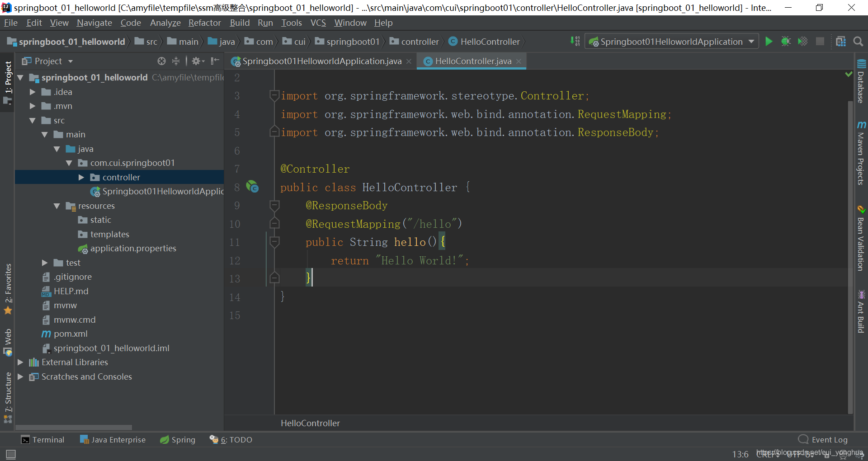Click scroll from source target icon
The height and width of the screenshot is (461, 868).
[161, 61]
